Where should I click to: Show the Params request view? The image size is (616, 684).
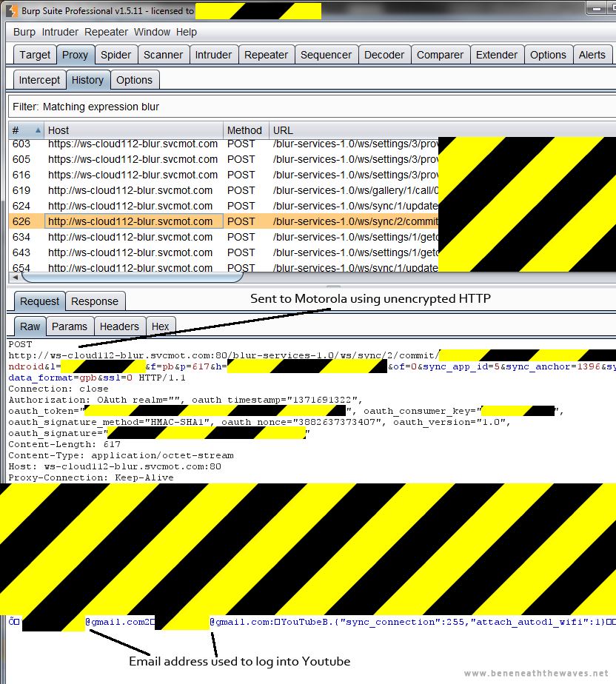pos(70,326)
